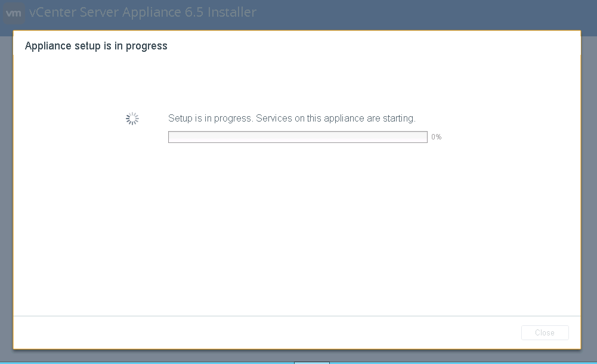Click the right end of progress bar
The height and width of the screenshot is (364, 597).
coord(425,137)
